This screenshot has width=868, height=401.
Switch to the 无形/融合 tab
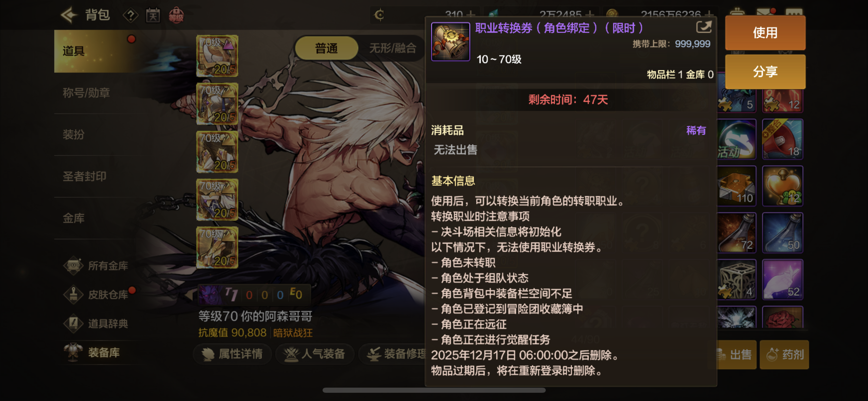click(x=393, y=48)
